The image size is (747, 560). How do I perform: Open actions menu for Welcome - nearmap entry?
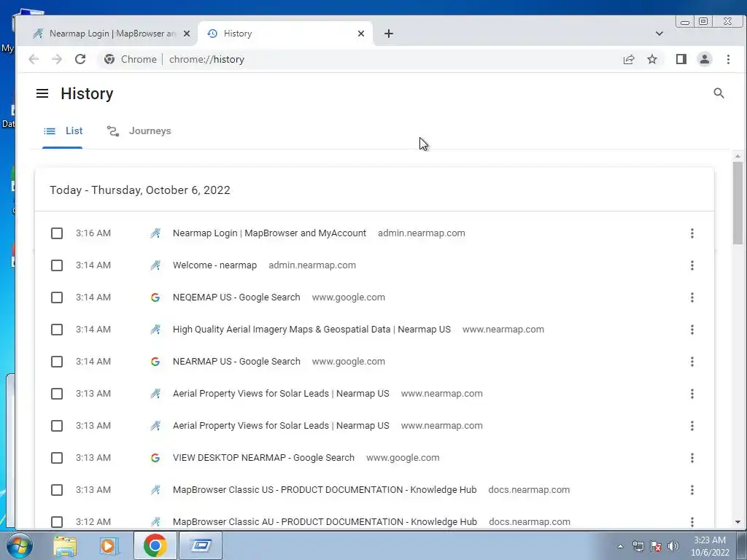coord(692,265)
